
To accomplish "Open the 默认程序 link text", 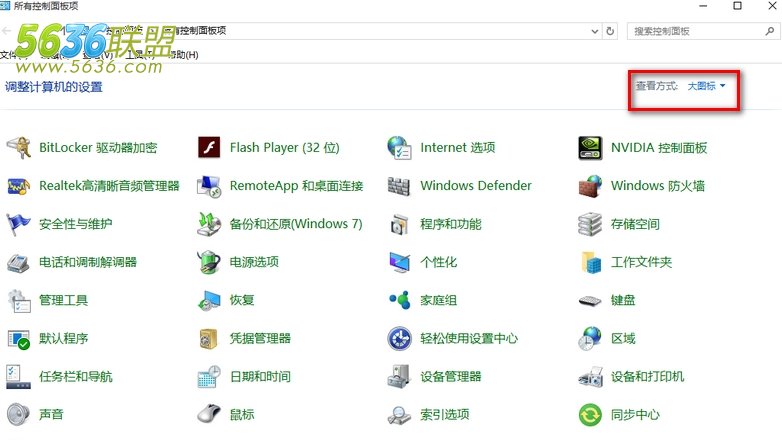I will pyautogui.click(x=63, y=338).
